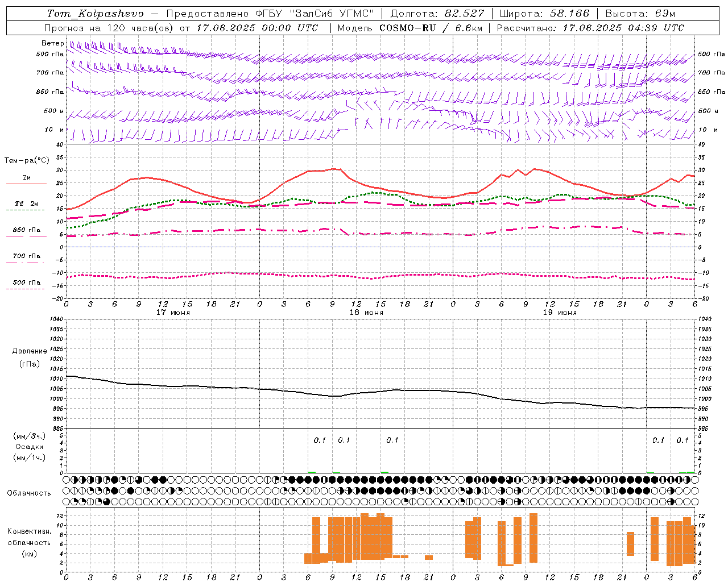Click the station name Tom_Kolpashevo in the header
Viewport: 728px width, 582px height.
click(x=95, y=14)
